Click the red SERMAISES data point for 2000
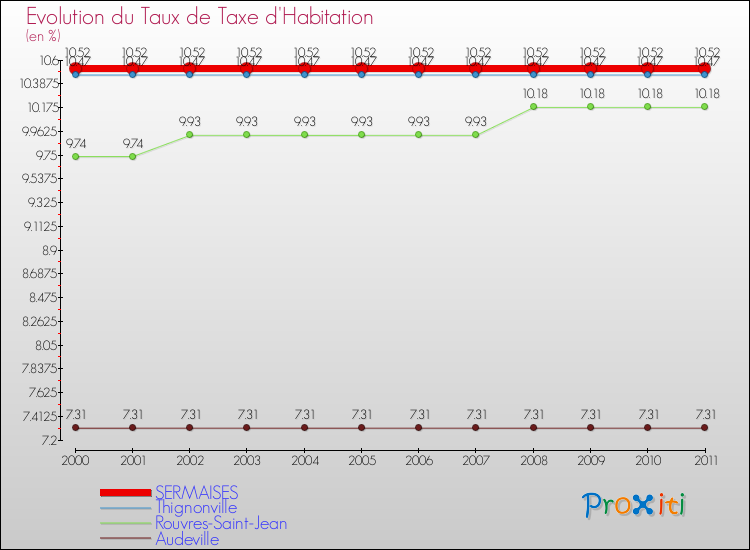The height and width of the screenshot is (550, 750). (76, 68)
